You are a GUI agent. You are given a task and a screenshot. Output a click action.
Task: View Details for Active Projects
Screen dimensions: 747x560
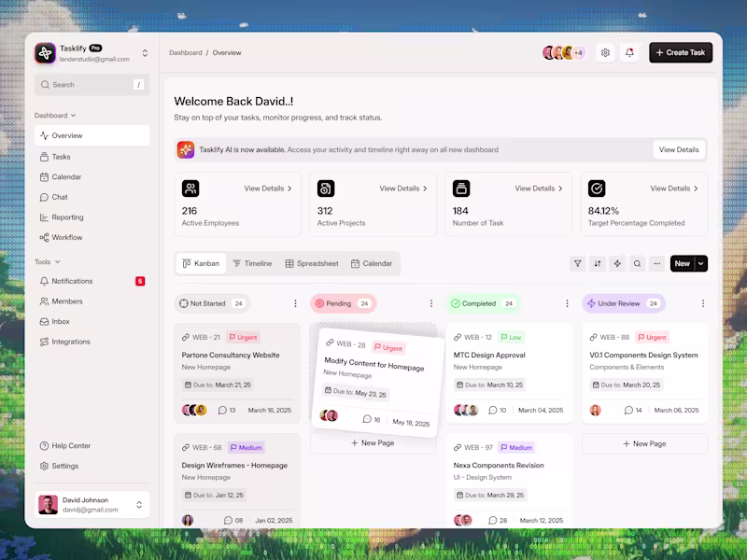coord(403,189)
